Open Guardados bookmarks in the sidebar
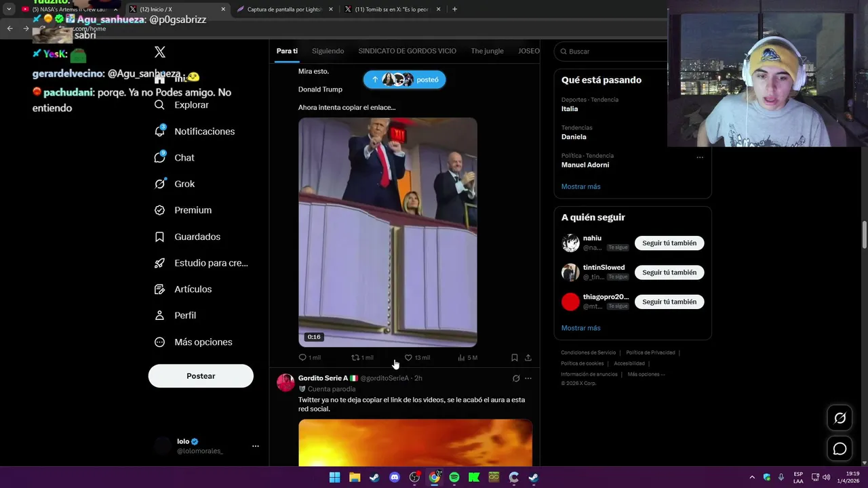868x488 pixels. point(187,237)
